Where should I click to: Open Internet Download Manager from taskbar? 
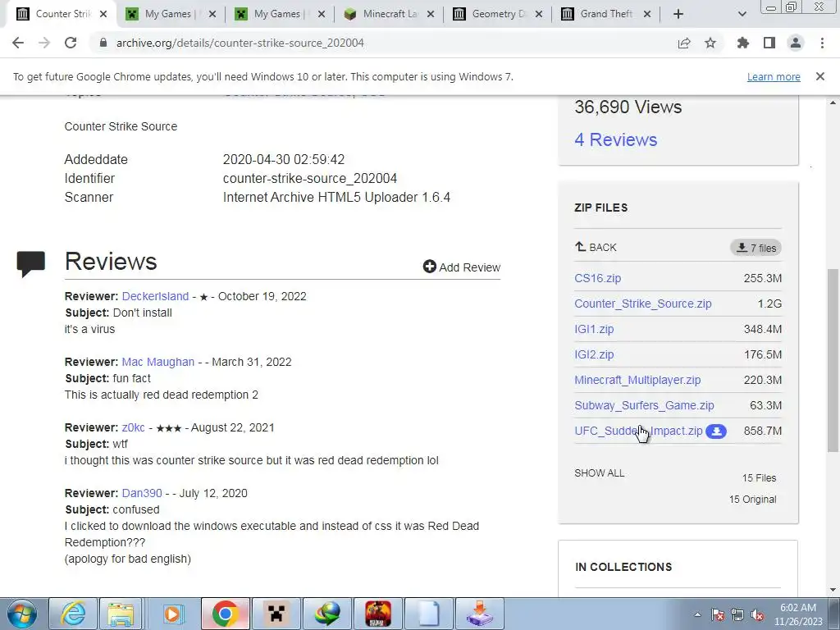327,614
